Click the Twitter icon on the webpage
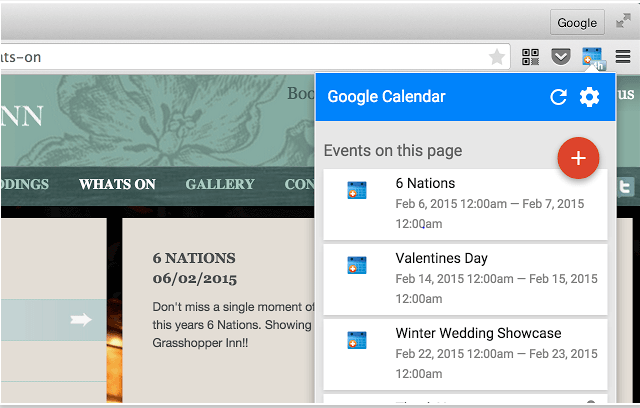Image resolution: width=640 pixels, height=408 pixels. tap(625, 188)
